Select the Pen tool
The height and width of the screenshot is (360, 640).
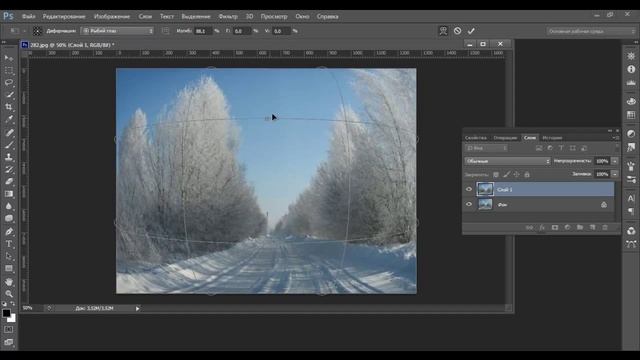(9, 231)
